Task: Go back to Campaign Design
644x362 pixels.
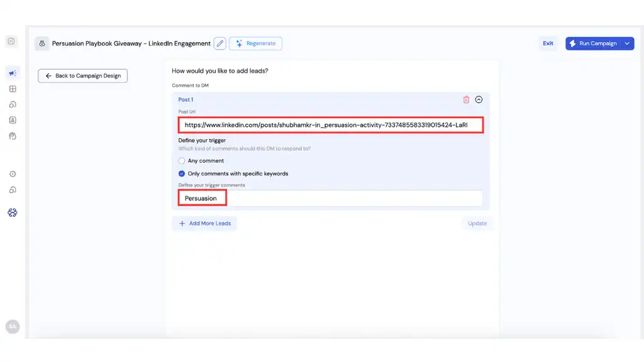Action: pyautogui.click(x=83, y=76)
